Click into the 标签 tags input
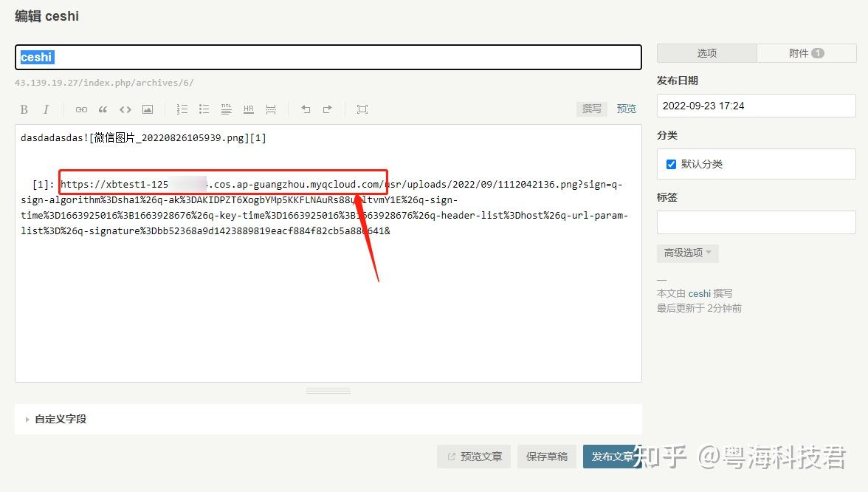The height and width of the screenshot is (492, 868). click(756, 223)
